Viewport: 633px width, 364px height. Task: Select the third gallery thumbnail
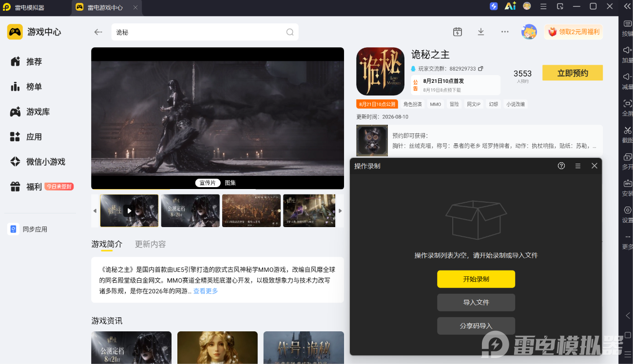(251, 211)
